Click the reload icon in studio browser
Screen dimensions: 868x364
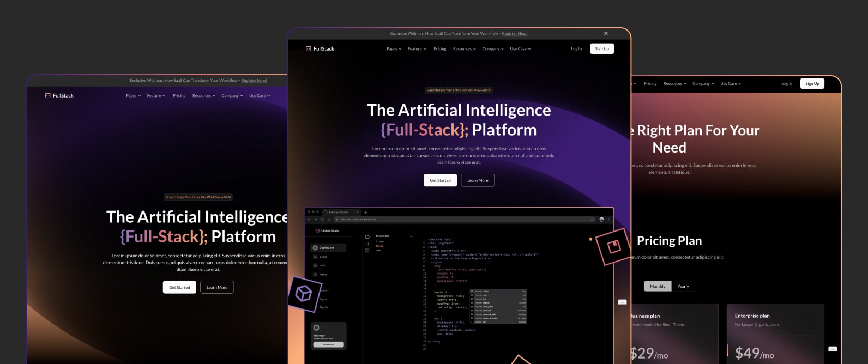click(x=322, y=219)
